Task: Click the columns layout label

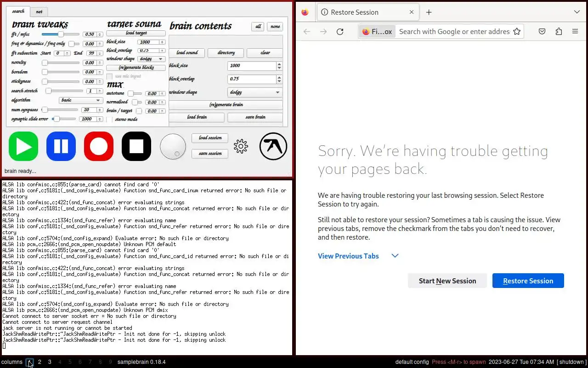Action: pyautogui.click(x=12, y=362)
